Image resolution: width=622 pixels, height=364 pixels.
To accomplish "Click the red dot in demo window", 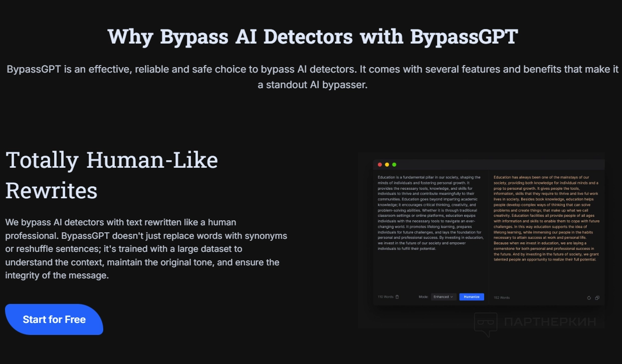I will [x=380, y=165].
